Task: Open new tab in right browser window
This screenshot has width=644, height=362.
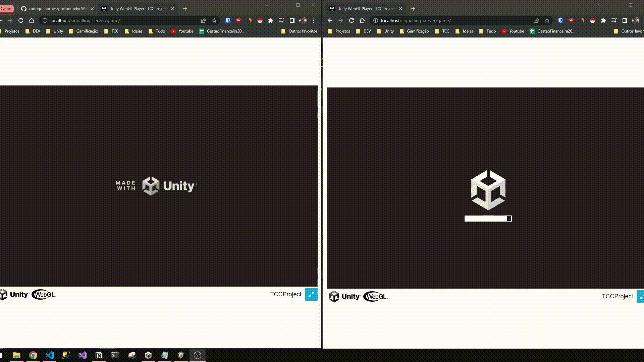Action: pyautogui.click(x=413, y=9)
